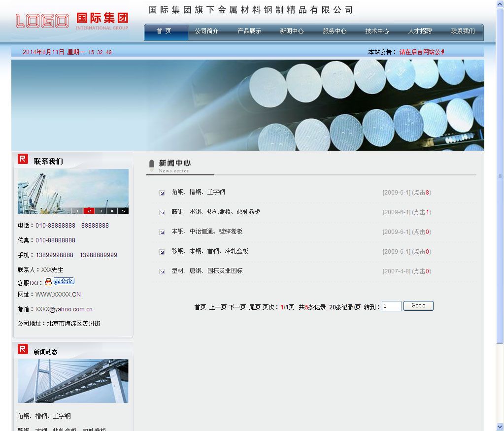Image resolution: width=504 pixels, height=431 pixels.
Task: Open QQ交谈 customer chat button
Action: pyautogui.click(x=64, y=281)
